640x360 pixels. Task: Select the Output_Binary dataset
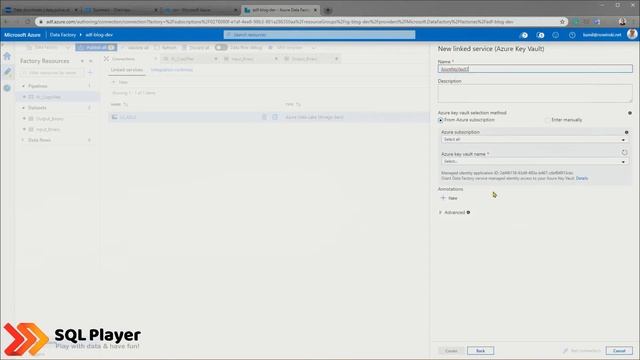[x=49, y=119]
